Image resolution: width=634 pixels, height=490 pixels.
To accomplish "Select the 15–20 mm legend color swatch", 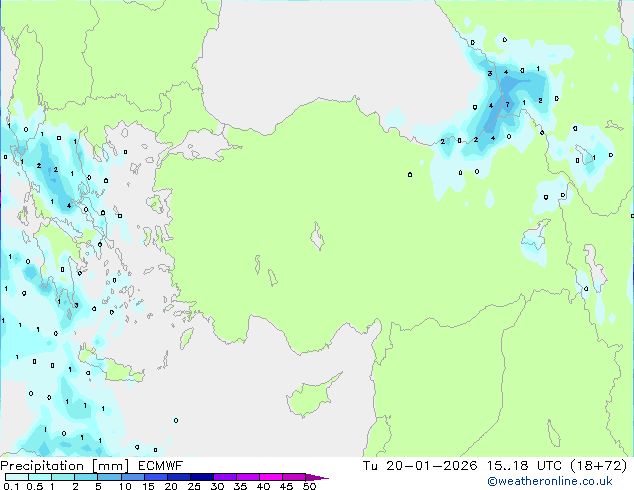I will point(156,477).
